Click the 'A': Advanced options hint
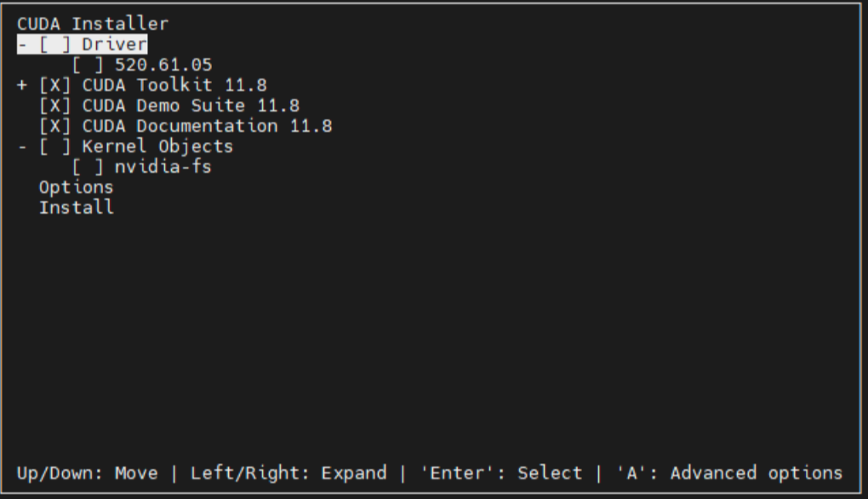 (x=729, y=473)
